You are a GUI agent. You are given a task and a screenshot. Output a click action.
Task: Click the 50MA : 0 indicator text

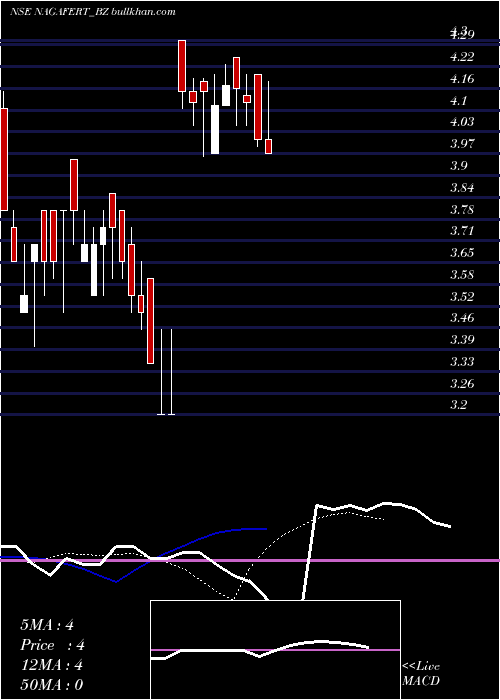(51, 685)
